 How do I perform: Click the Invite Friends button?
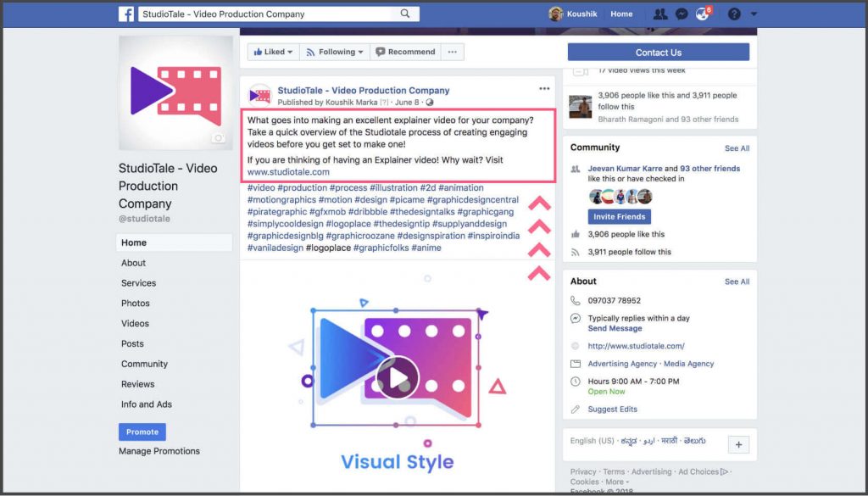click(620, 216)
